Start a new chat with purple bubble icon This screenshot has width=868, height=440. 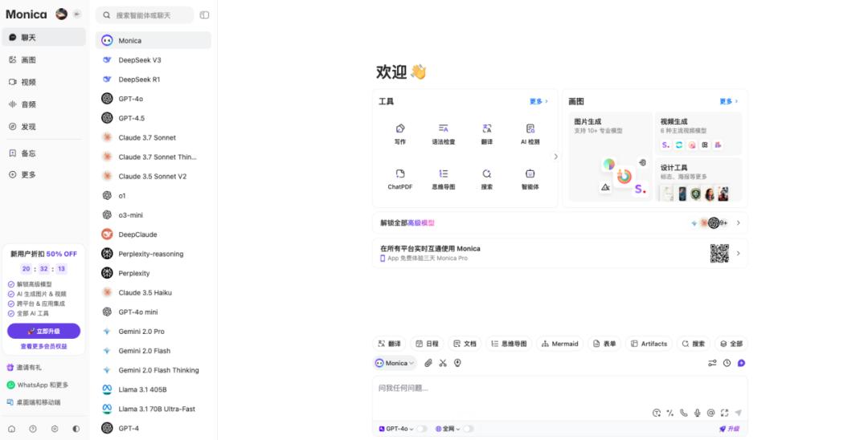tap(741, 363)
